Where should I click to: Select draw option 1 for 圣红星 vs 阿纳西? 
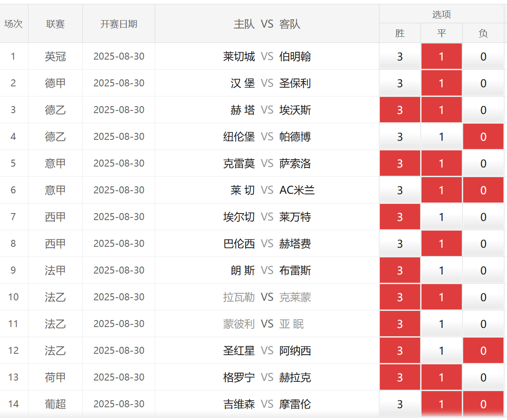pos(442,350)
